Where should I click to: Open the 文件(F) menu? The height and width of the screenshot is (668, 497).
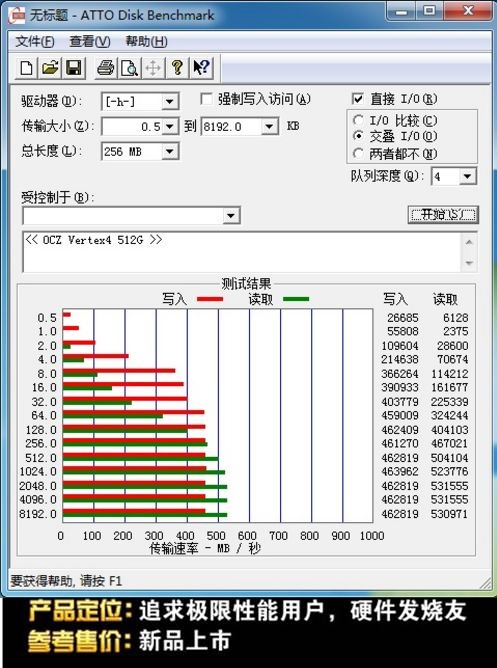34,41
